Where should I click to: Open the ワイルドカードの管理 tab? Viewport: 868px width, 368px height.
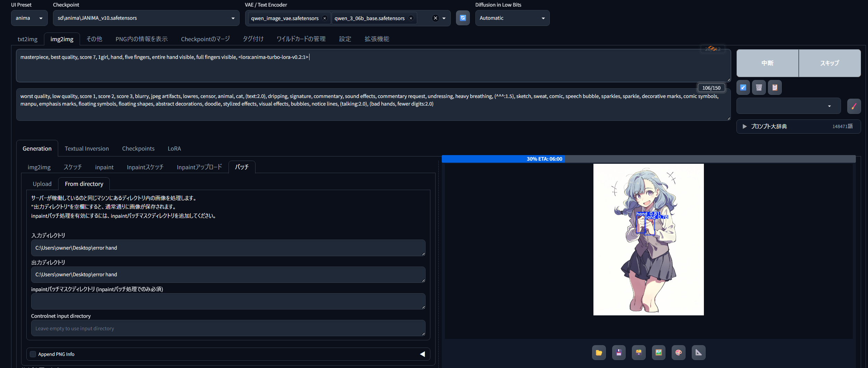click(x=301, y=39)
